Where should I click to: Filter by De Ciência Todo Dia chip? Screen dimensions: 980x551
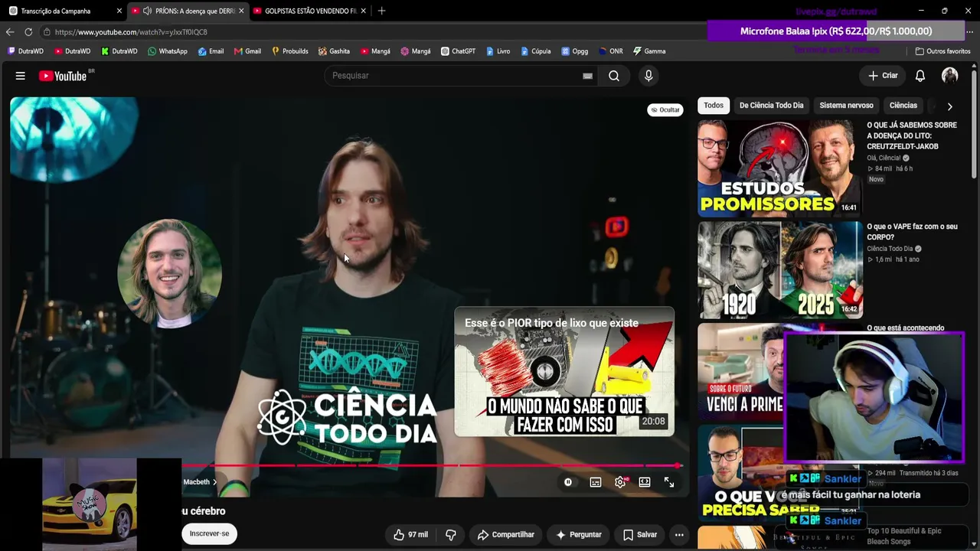pos(772,106)
